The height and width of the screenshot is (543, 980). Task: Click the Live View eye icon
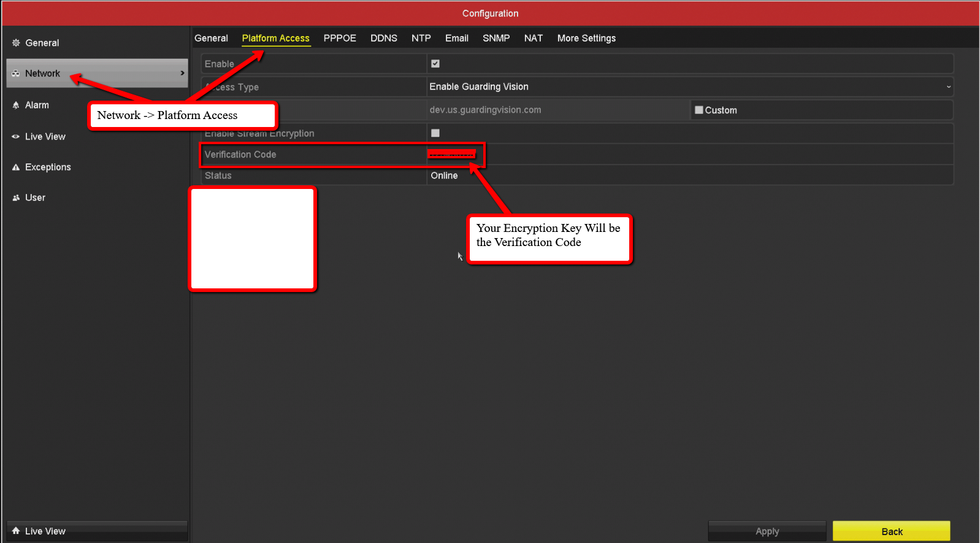[x=16, y=137]
